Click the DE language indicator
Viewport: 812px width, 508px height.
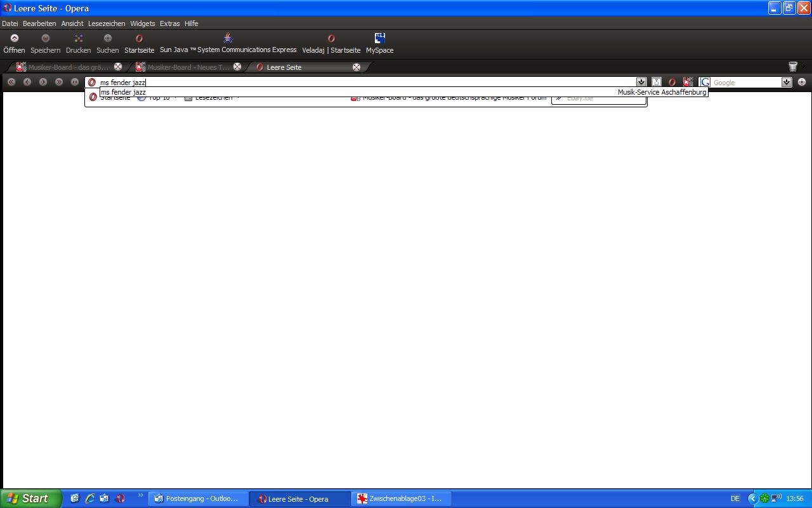pyautogui.click(x=735, y=498)
